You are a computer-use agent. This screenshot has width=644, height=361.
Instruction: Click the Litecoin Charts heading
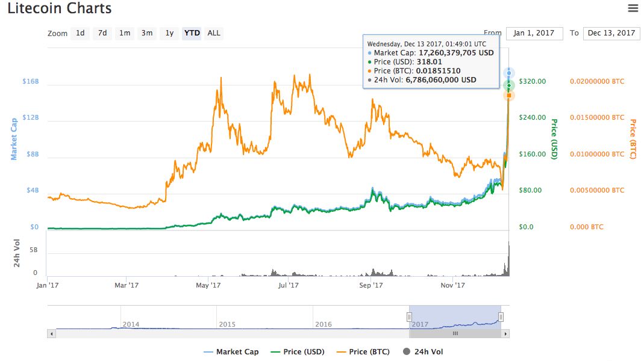60,8
